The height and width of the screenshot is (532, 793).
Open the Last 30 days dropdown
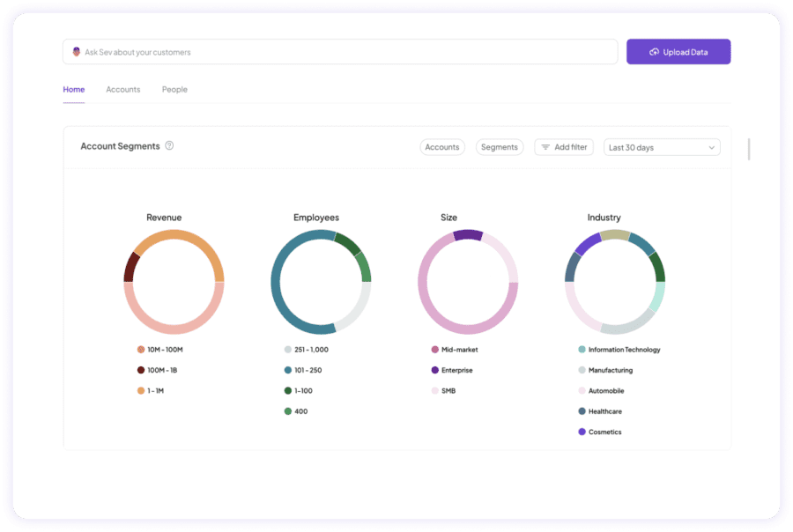pos(661,147)
